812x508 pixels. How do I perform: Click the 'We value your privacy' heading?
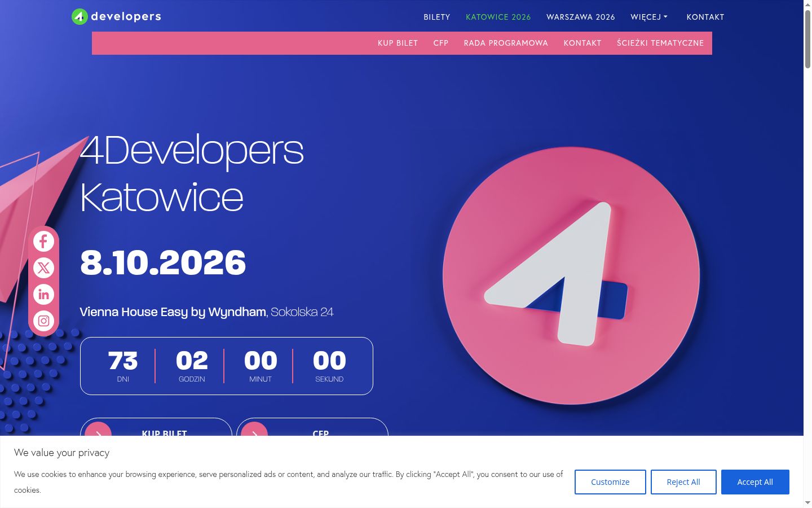coord(62,453)
